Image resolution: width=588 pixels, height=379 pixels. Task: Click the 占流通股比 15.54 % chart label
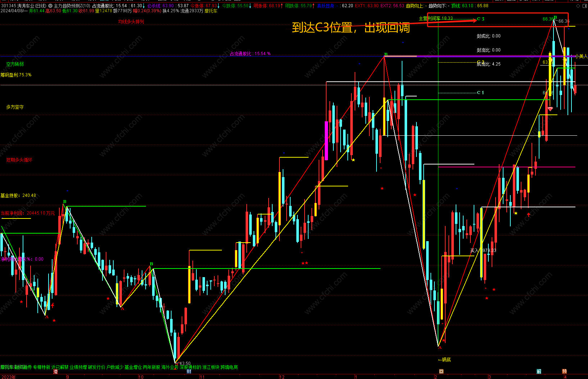click(250, 54)
